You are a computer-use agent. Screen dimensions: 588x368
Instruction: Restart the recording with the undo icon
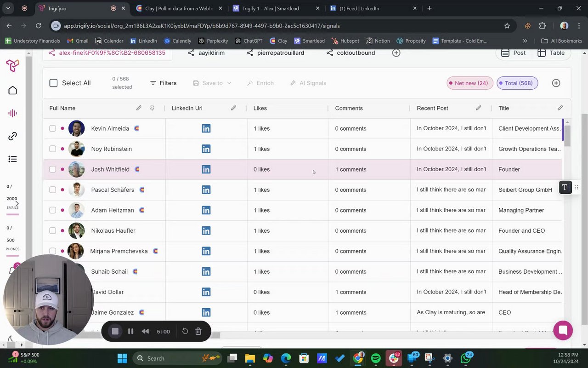click(185, 331)
